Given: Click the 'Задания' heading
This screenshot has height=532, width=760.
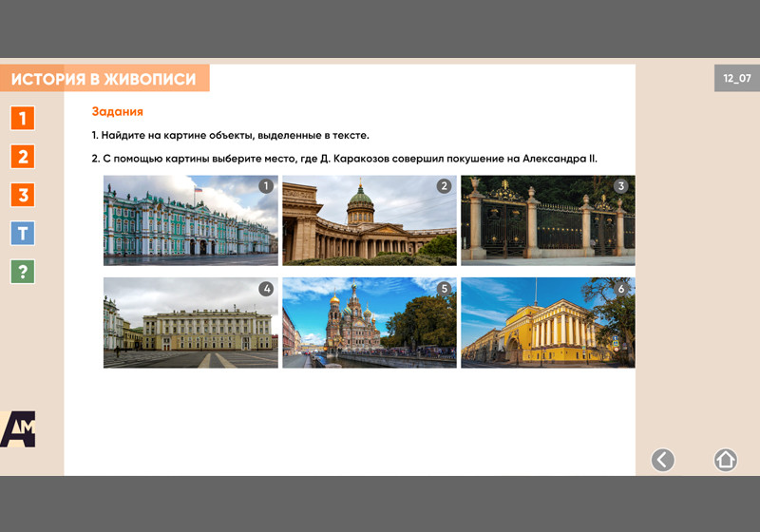Looking at the screenshot, I should click(x=117, y=112).
